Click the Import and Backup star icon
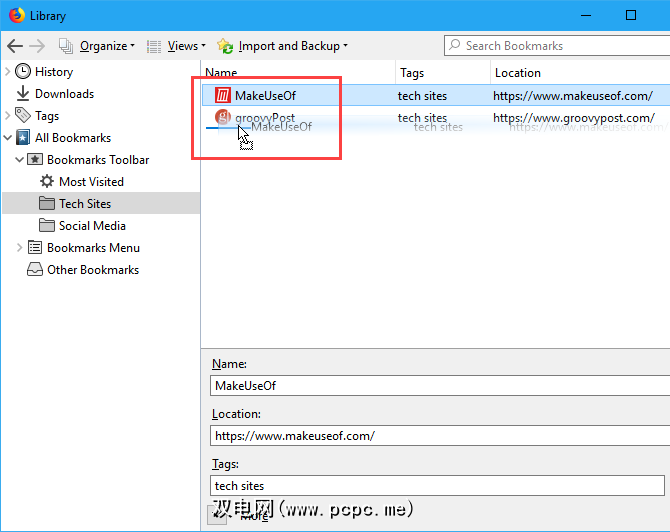The height and width of the screenshot is (532, 670). 225,46
